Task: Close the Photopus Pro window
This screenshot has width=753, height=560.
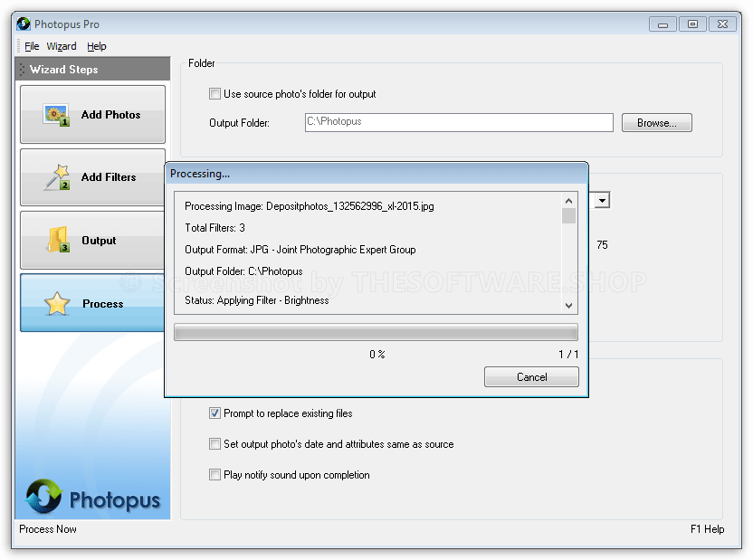Action: [x=722, y=24]
